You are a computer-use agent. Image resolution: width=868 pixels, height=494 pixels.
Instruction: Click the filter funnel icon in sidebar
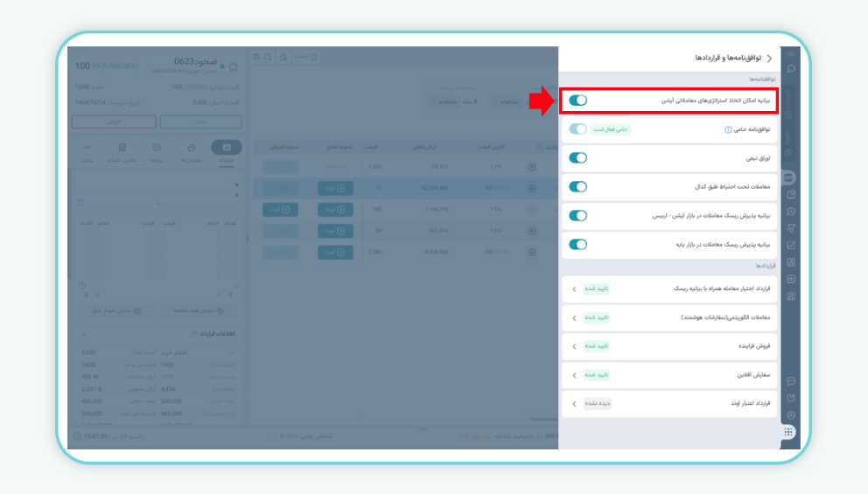click(x=791, y=228)
